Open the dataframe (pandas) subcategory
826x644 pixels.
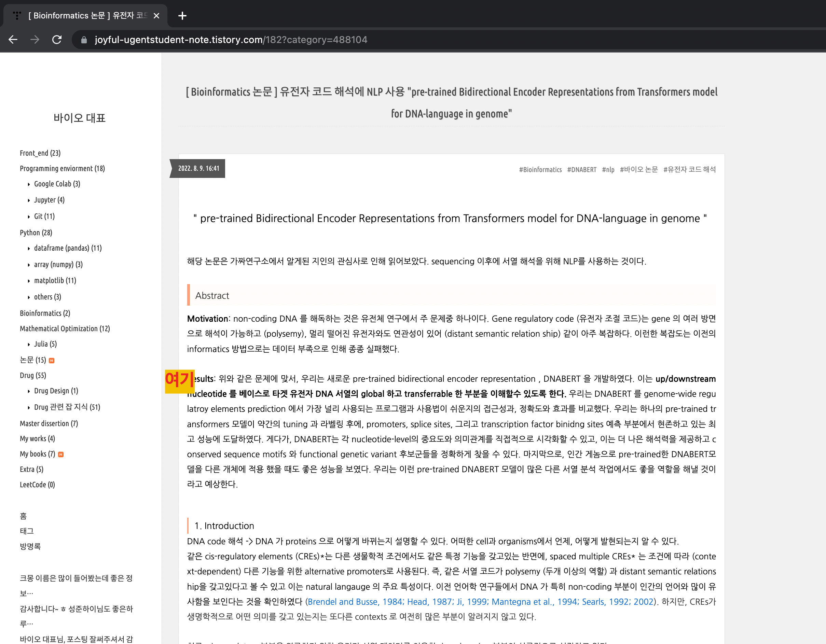(x=68, y=248)
